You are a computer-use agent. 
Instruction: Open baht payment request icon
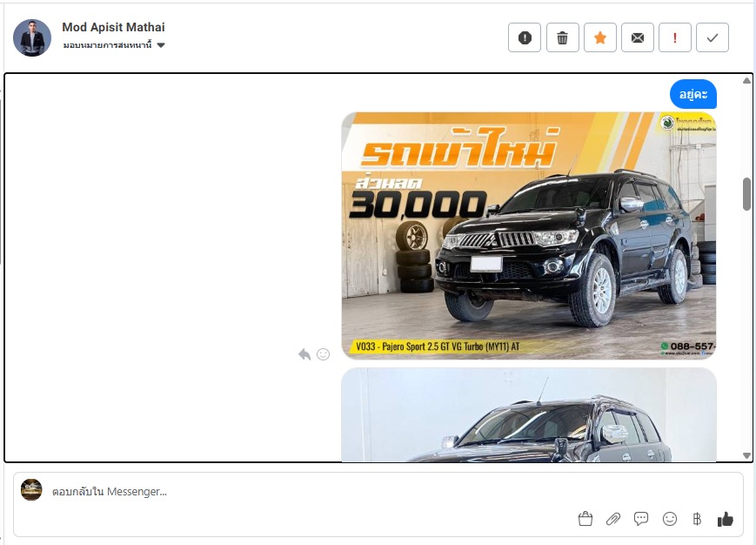tap(697, 519)
